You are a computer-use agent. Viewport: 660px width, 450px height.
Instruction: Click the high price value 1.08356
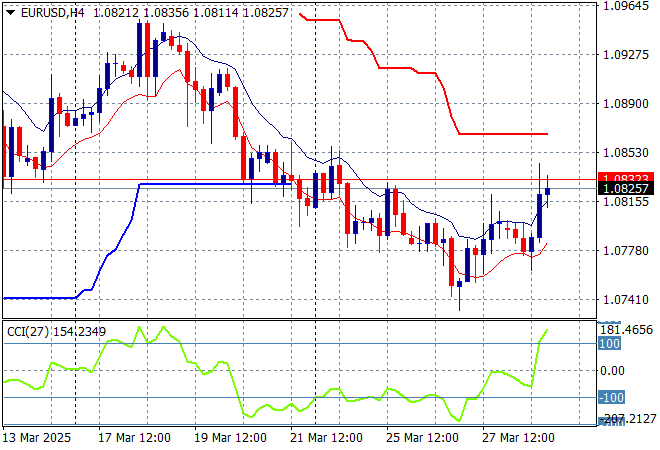(166, 13)
